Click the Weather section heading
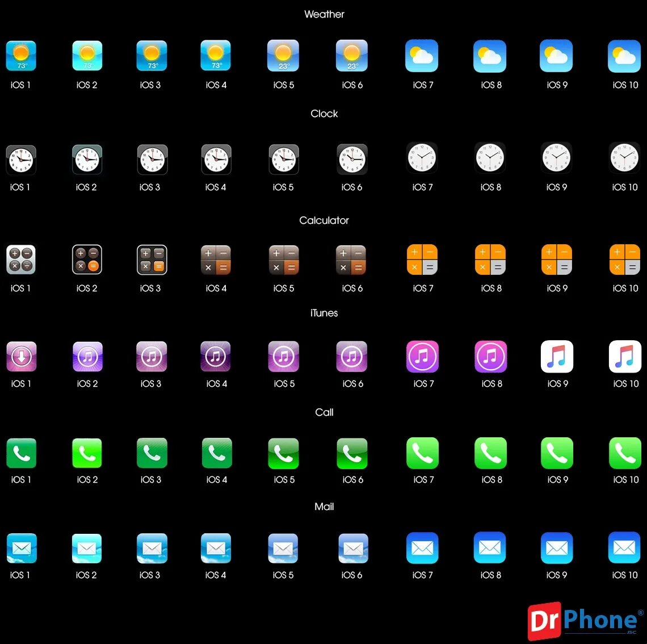Viewport: 647px width, 644px height. point(324,14)
